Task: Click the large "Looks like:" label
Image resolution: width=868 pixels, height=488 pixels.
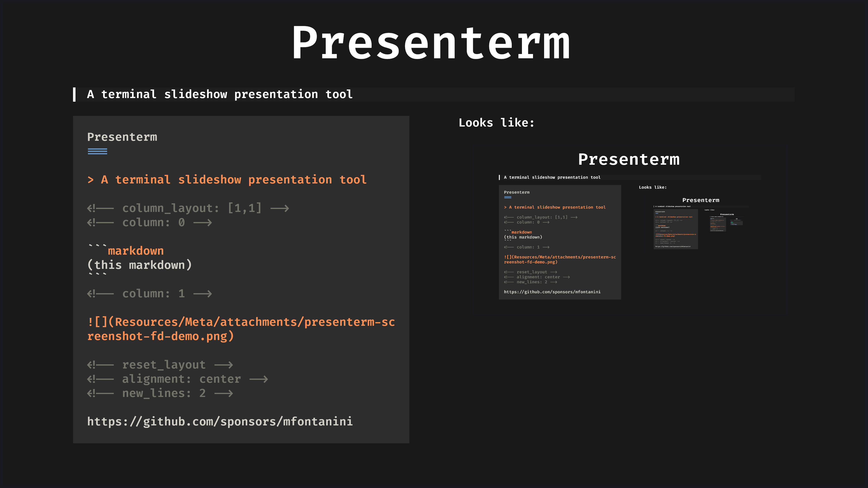Action: (497, 123)
